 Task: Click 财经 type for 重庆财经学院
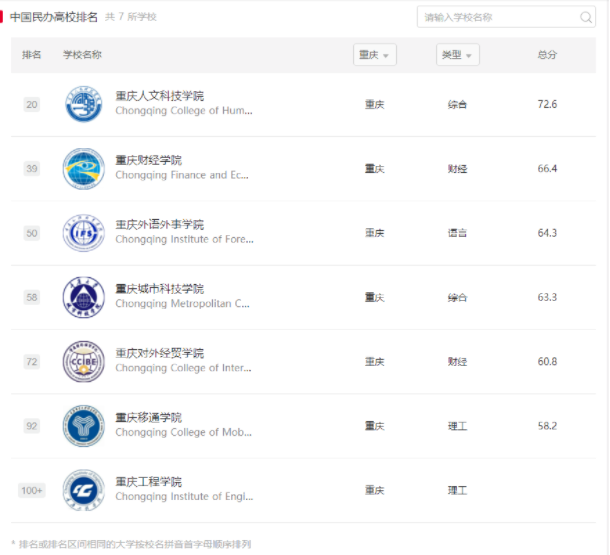click(457, 169)
